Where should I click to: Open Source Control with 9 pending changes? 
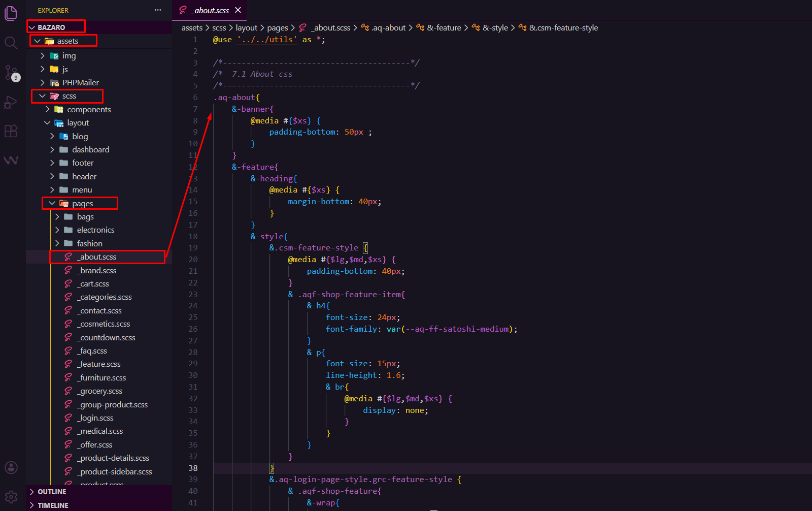[x=11, y=73]
